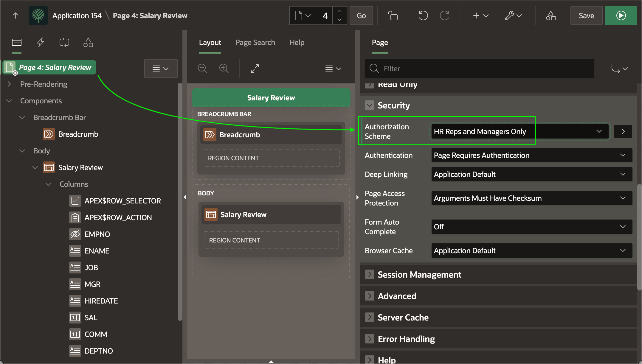This screenshot has height=364, width=642.
Task: Click the Save button
Action: [x=586, y=15]
